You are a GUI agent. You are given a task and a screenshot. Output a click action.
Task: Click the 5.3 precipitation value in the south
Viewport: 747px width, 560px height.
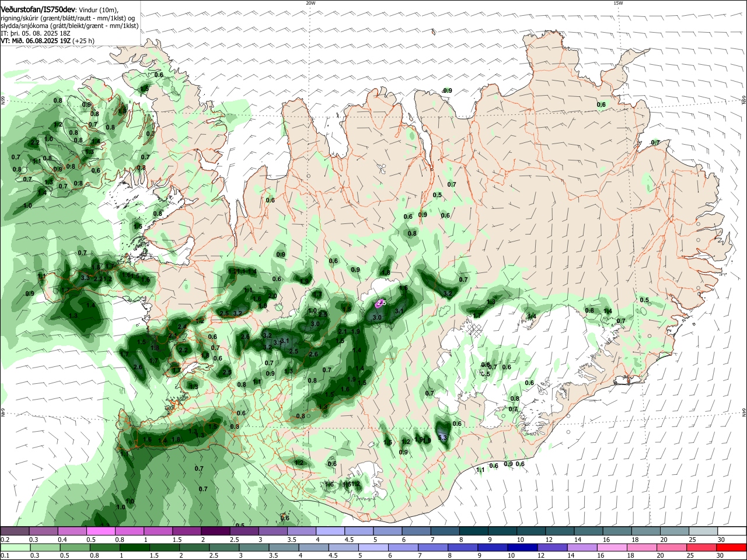(442, 437)
